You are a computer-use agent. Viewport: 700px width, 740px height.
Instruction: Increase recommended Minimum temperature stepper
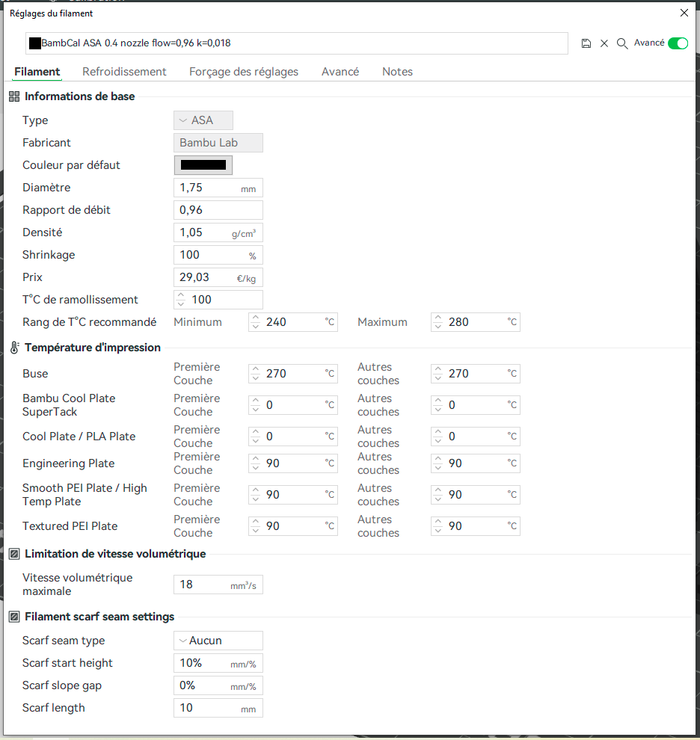click(x=256, y=318)
